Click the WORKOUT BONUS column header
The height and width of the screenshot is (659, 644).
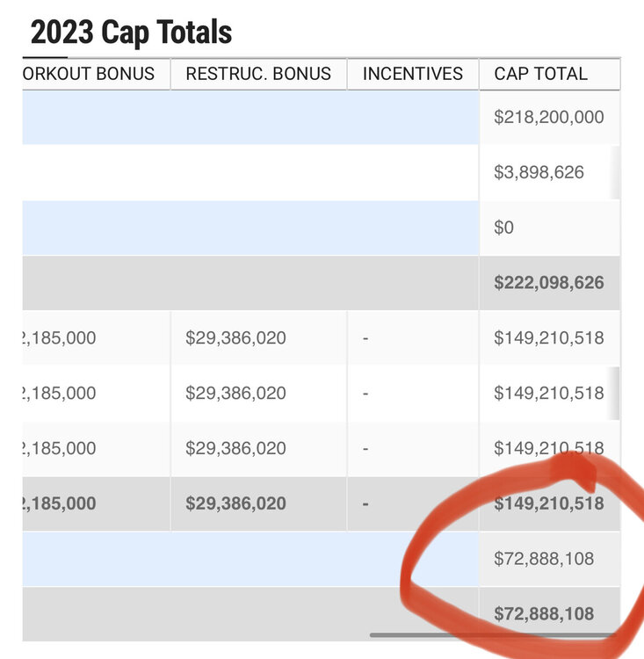[x=97, y=74]
